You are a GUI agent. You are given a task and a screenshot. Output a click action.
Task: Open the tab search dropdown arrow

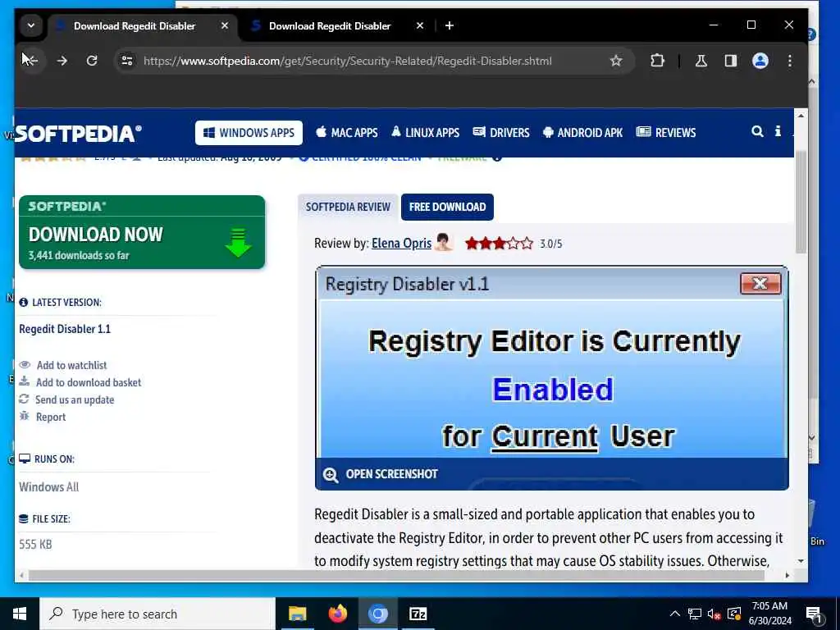tap(31, 25)
